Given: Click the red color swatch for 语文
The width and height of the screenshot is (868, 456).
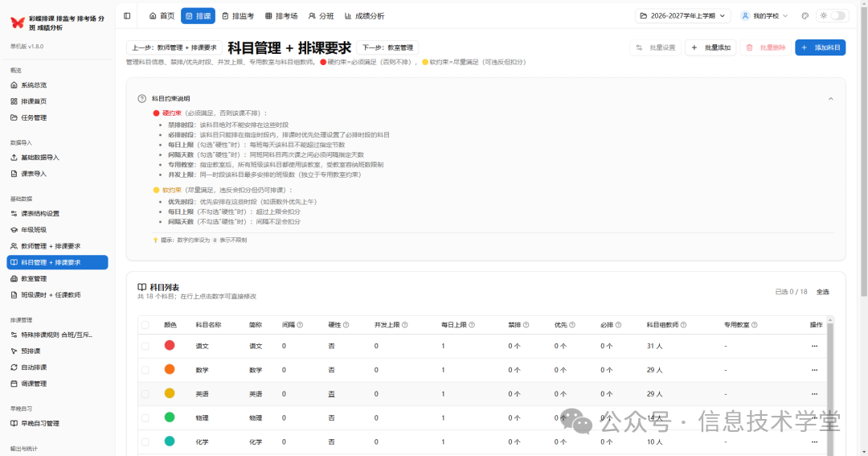Looking at the screenshot, I should pyautogui.click(x=170, y=345).
